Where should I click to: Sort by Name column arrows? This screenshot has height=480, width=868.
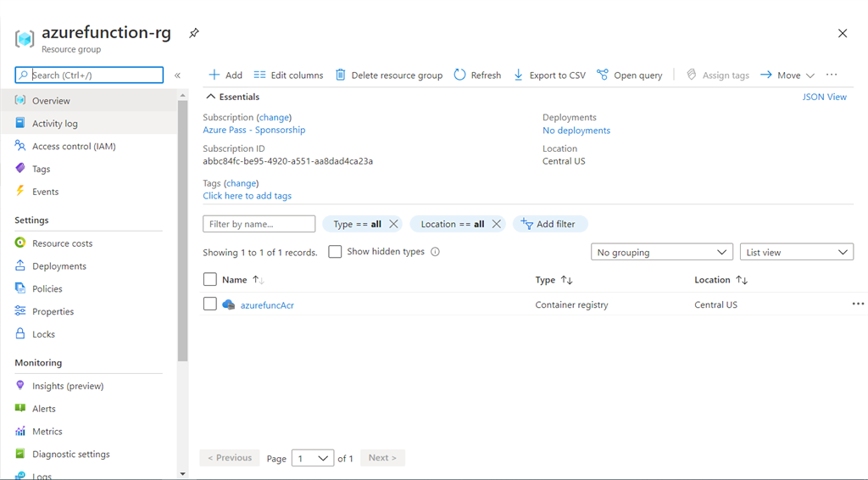258,280
